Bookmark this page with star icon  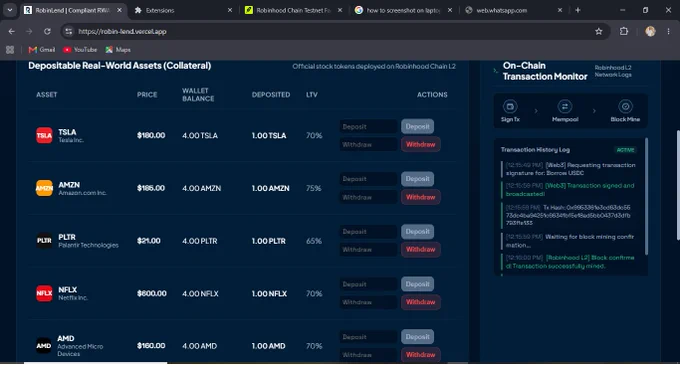coord(599,31)
